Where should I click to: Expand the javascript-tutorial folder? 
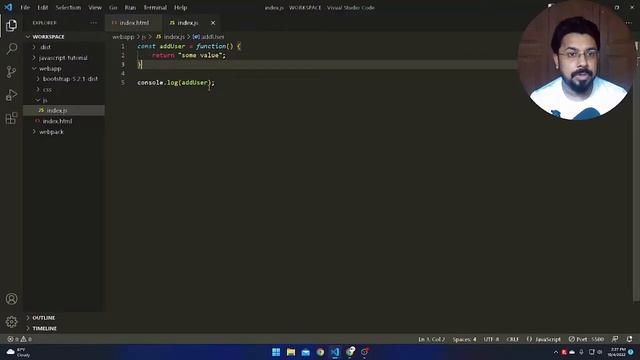point(64,58)
